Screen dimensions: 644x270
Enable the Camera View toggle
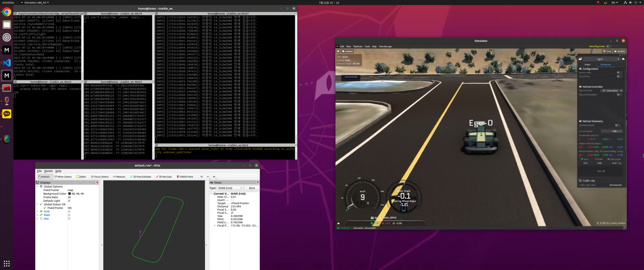coord(619,73)
